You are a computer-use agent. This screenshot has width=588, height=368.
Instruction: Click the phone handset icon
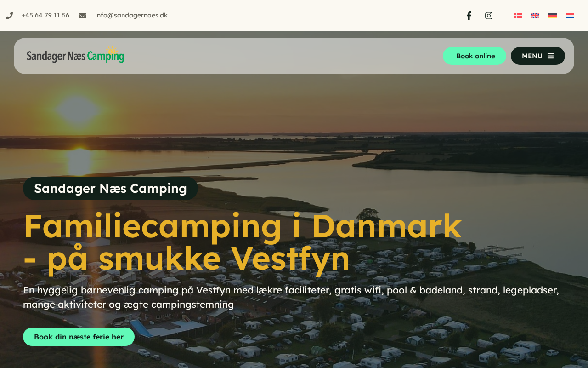[x=9, y=16]
